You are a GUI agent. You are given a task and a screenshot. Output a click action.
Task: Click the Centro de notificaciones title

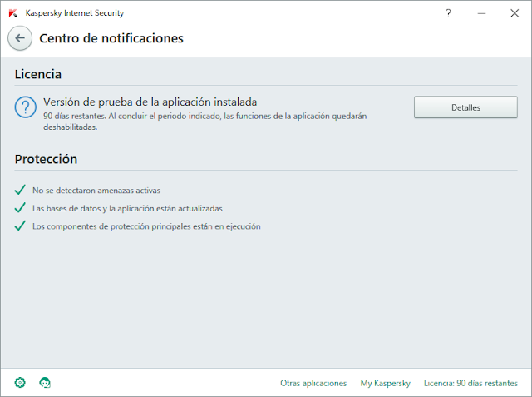[x=111, y=38]
